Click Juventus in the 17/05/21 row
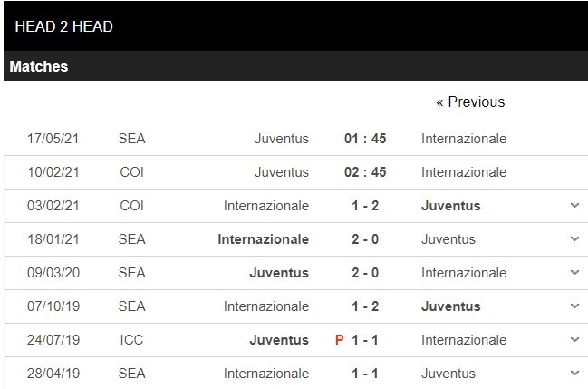 pyautogui.click(x=282, y=139)
